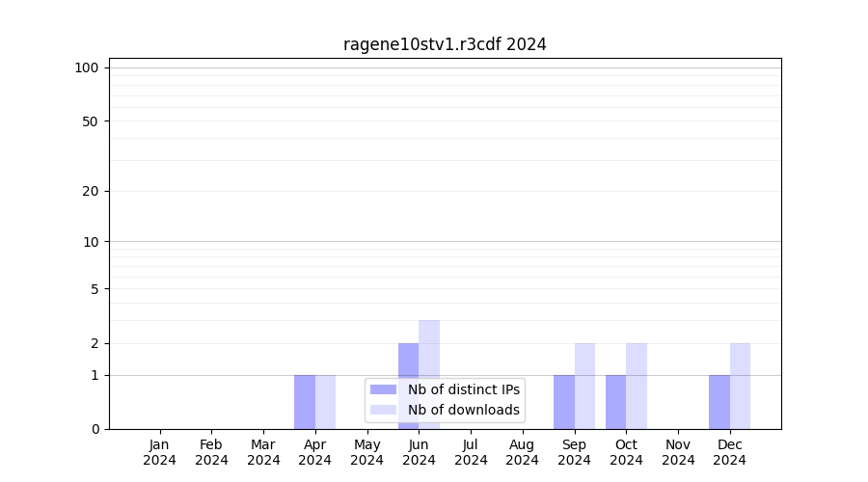Click the 'Nb of downloads' legend label
This screenshot has width=868, height=482.
(463, 410)
